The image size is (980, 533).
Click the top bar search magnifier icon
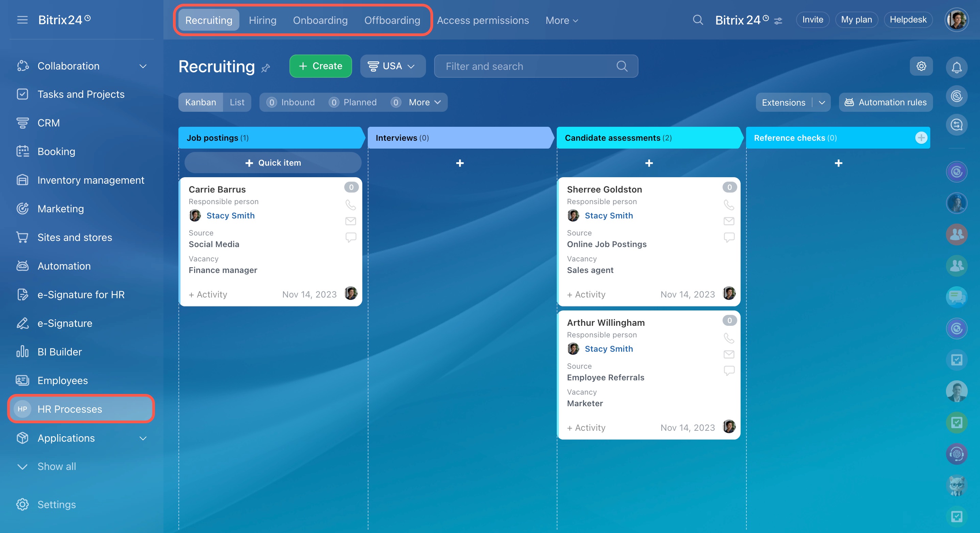pyautogui.click(x=698, y=20)
